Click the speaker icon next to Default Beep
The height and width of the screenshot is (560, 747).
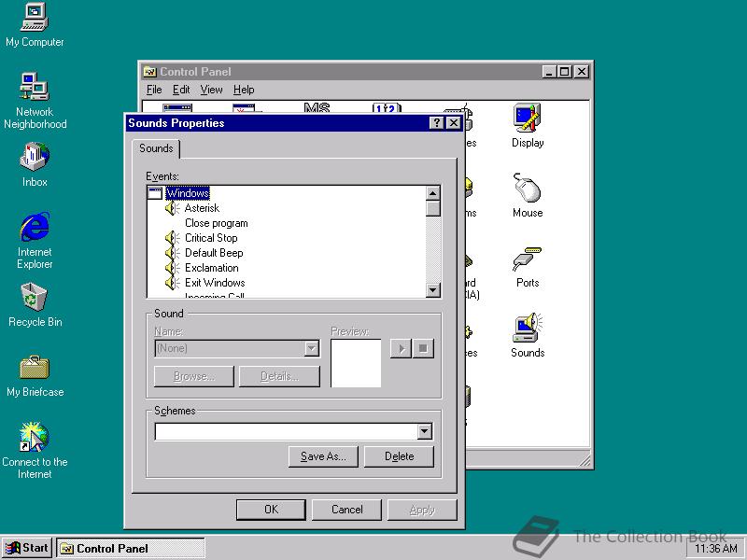(x=173, y=253)
